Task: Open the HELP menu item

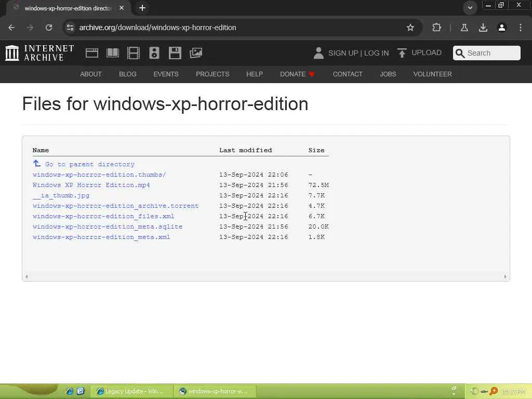Action: coord(255,74)
